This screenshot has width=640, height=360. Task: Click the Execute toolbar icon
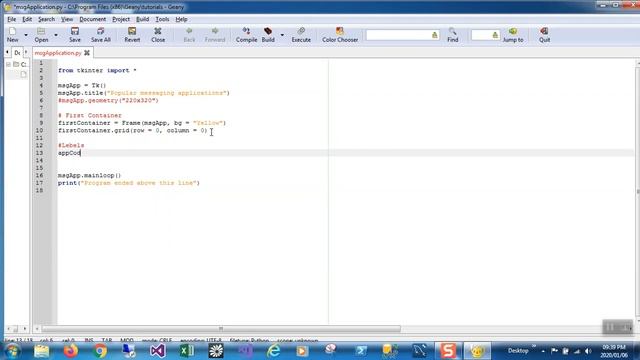point(301,35)
